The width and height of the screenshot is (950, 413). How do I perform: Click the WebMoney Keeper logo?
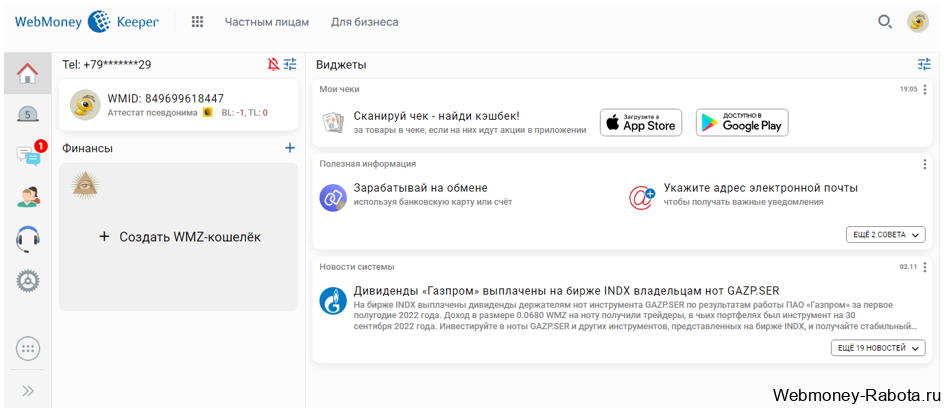tap(87, 22)
